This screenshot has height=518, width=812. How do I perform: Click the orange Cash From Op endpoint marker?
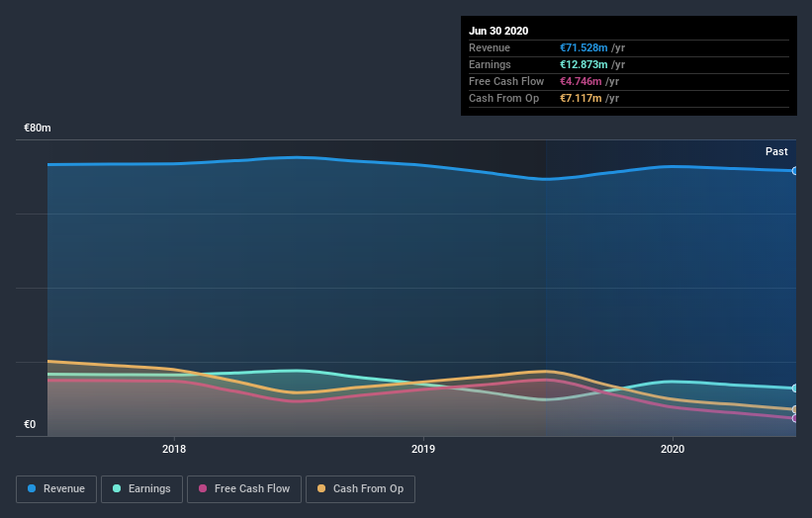click(x=794, y=409)
